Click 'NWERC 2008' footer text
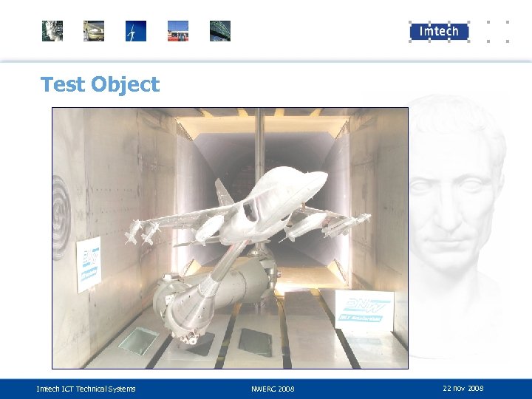532x399 pixels. tap(273, 389)
